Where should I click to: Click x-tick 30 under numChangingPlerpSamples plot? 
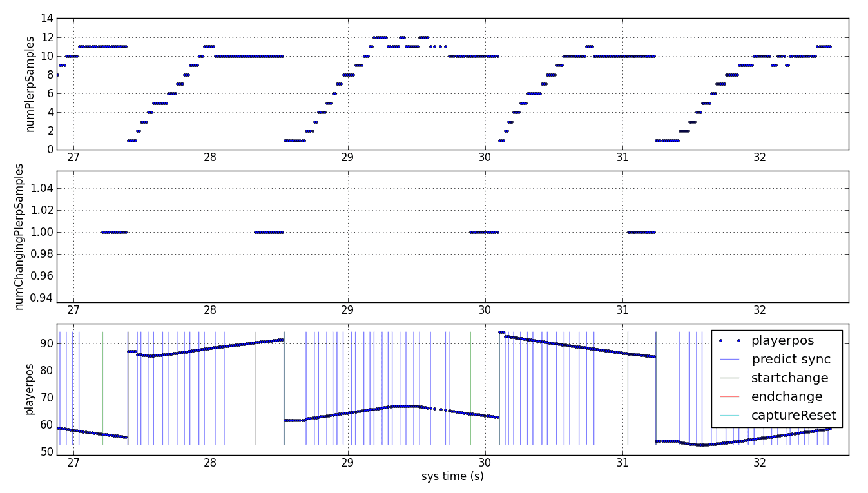[485, 311]
